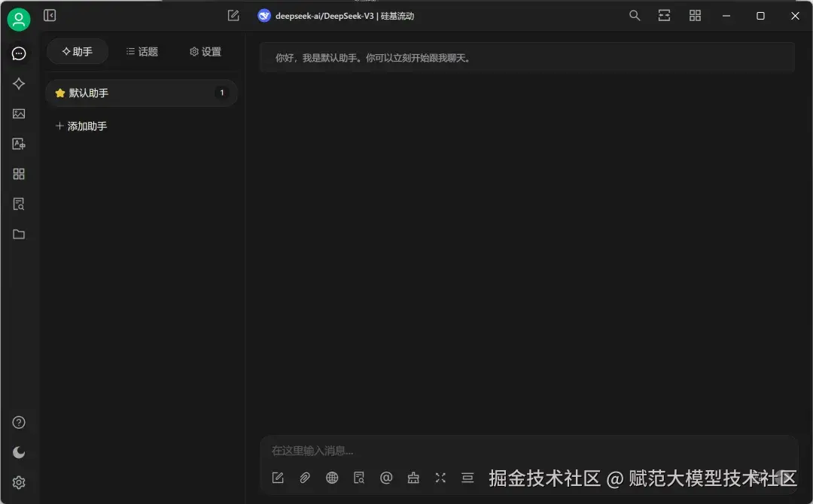Select the agents sparkle icon in sidebar
813x504 pixels.
[19, 83]
